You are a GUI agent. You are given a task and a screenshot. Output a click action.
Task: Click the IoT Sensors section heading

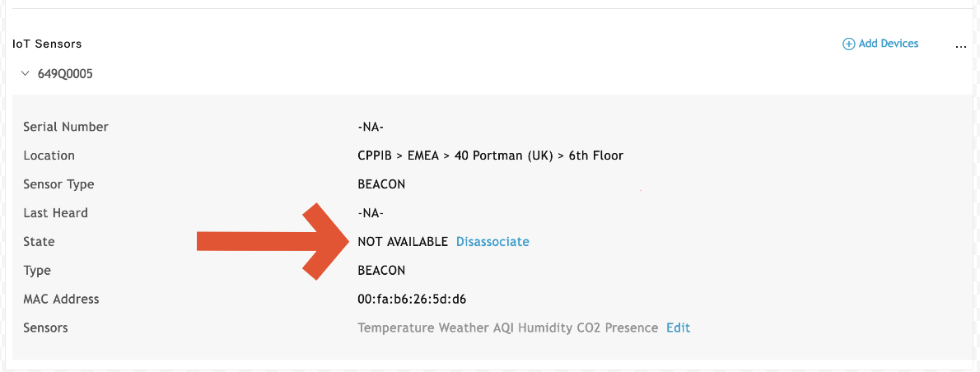(x=47, y=44)
